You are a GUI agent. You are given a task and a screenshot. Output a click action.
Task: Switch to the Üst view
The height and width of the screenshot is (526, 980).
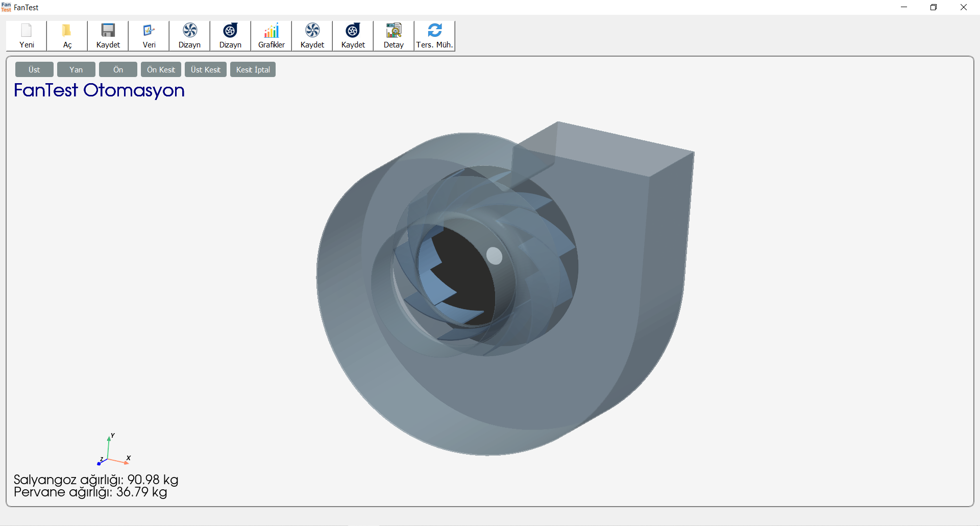click(x=34, y=69)
